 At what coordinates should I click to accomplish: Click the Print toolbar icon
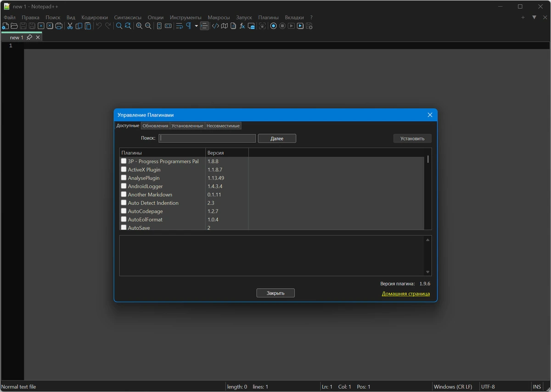[x=59, y=26]
